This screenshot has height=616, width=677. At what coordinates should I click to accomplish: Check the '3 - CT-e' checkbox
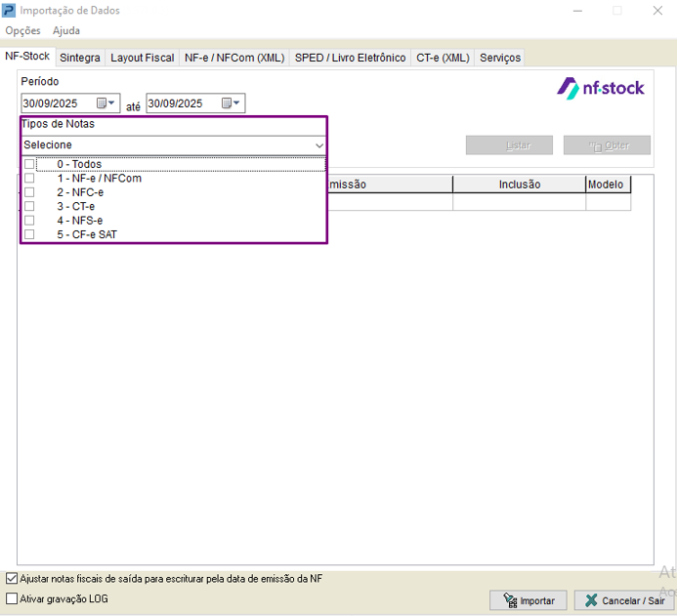tap(29, 206)
